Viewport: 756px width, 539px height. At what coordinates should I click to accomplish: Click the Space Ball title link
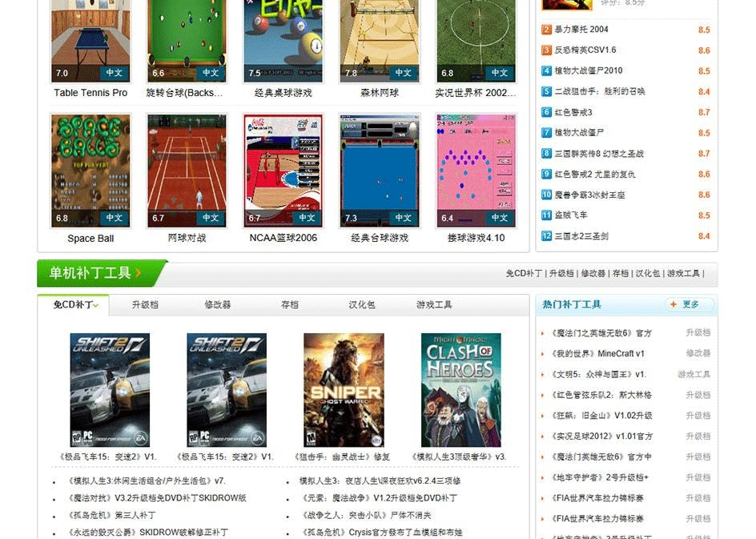pos(90,238)
